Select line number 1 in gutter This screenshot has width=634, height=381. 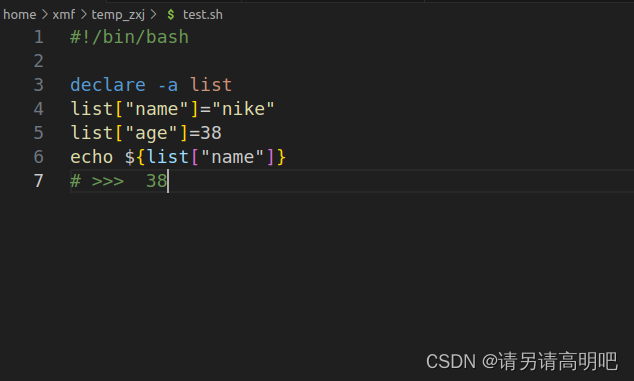click(x=38, y=37)
